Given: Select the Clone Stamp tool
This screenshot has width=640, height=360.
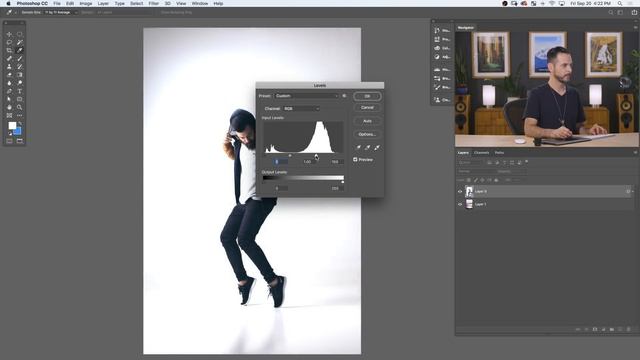Looking at the screenshot, I should point(9,67).
